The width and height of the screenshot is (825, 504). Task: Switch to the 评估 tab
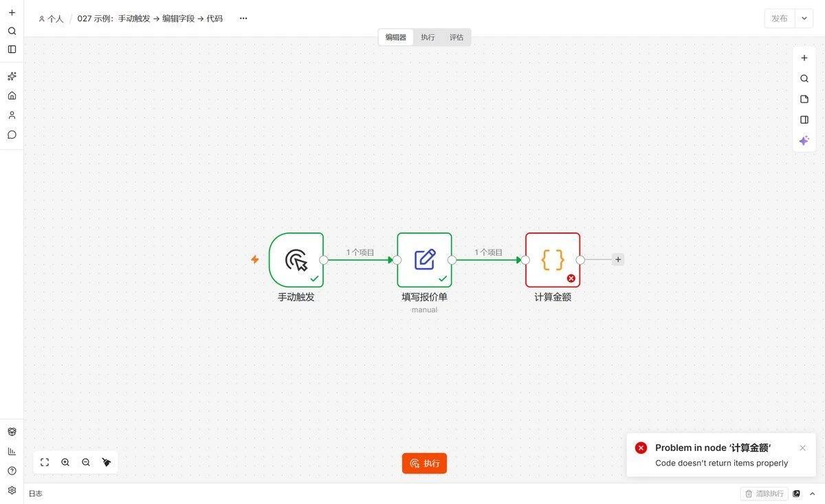pos(456,37)
